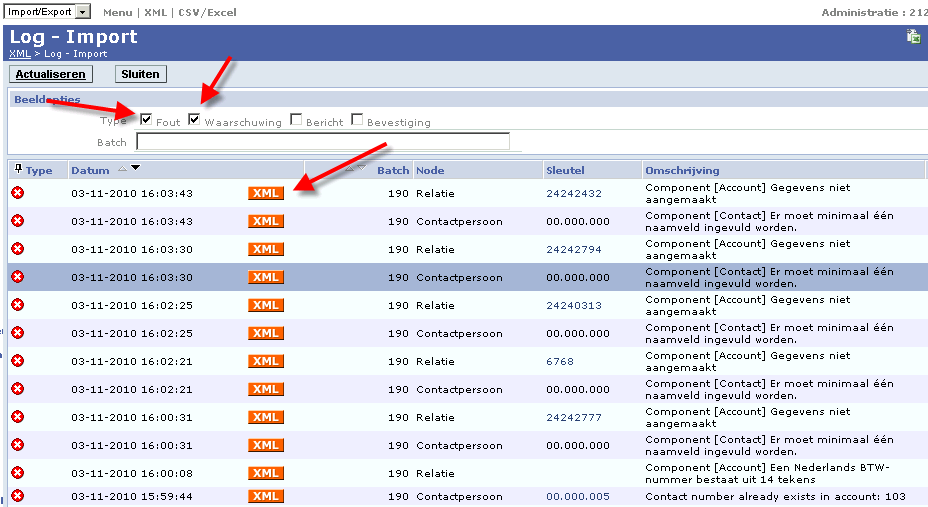Sort Datum ascending with up arrow

123,169
